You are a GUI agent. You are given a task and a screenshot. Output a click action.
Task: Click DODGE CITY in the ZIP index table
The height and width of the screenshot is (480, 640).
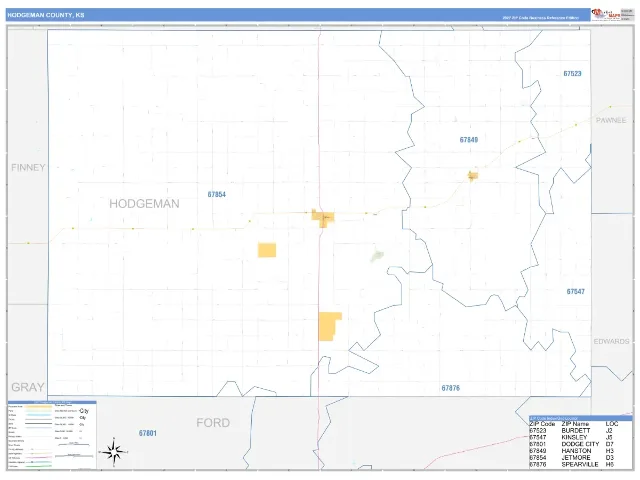580,444
